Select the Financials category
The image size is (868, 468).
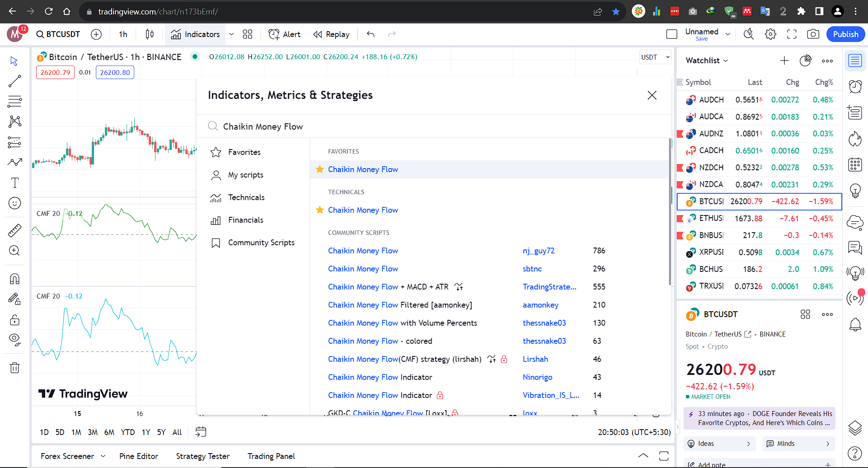pos(253,220)
